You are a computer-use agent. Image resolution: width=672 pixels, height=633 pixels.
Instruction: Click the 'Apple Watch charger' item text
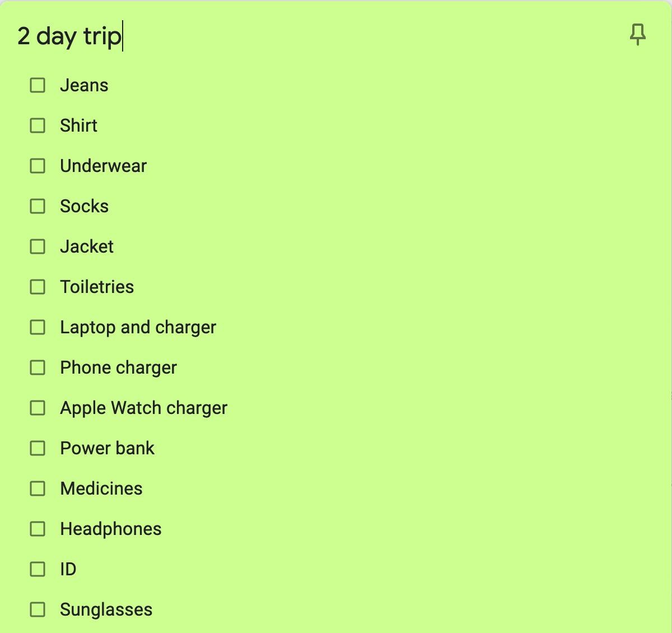143,408
